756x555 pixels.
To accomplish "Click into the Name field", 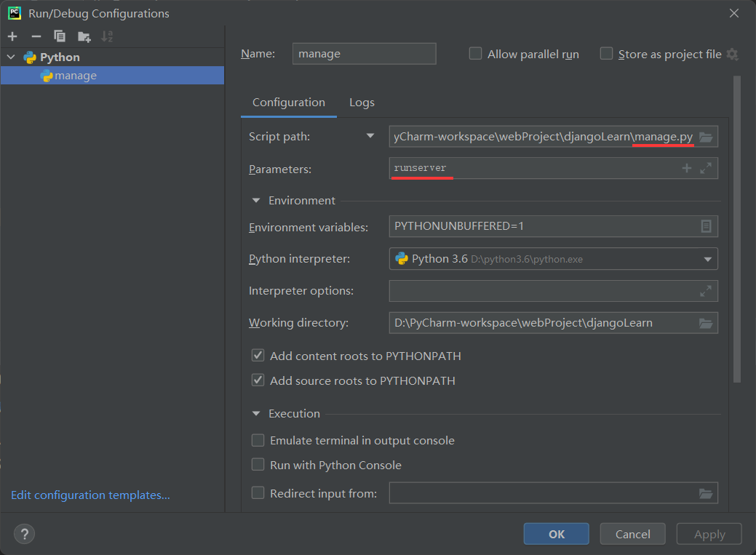I will click(364, 54).
